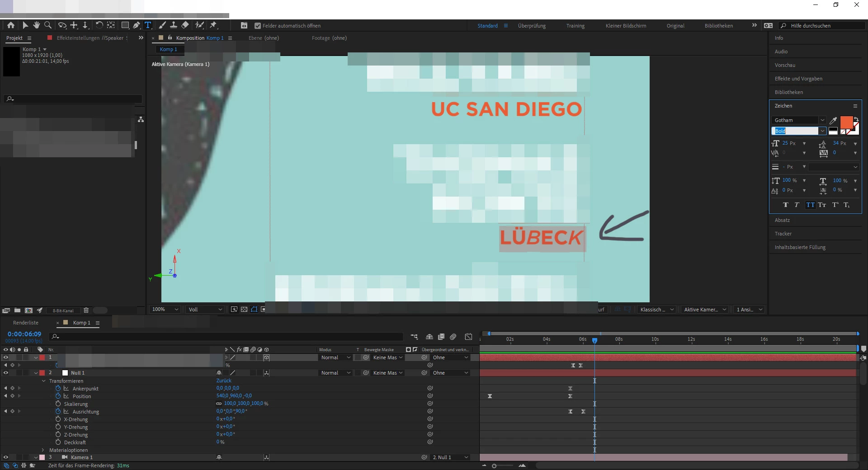This screenshot has width=868, height=470.
Task: Toggle Position stopwatch of Null 1
Action: click(58, 396)
